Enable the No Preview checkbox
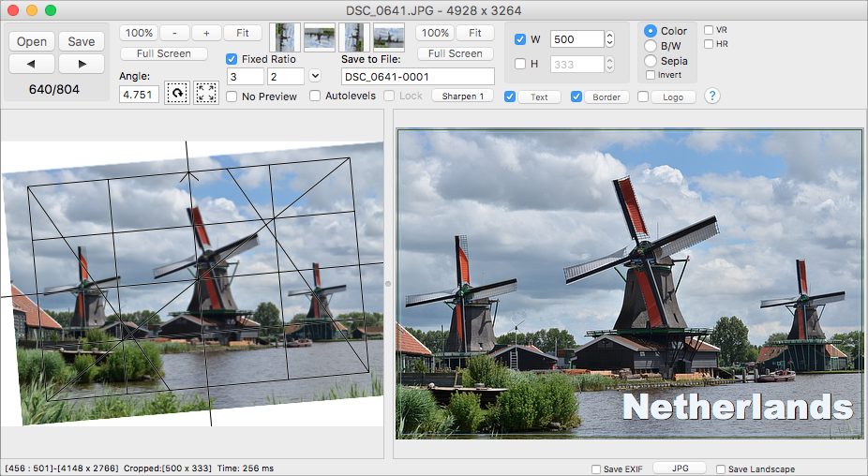The width and height of the screenshot is (868, 476). click(x=232, y=97)
